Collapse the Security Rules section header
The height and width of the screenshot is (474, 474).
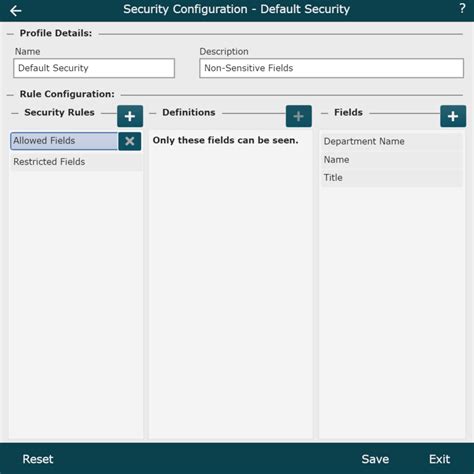(x=15, y=113)
